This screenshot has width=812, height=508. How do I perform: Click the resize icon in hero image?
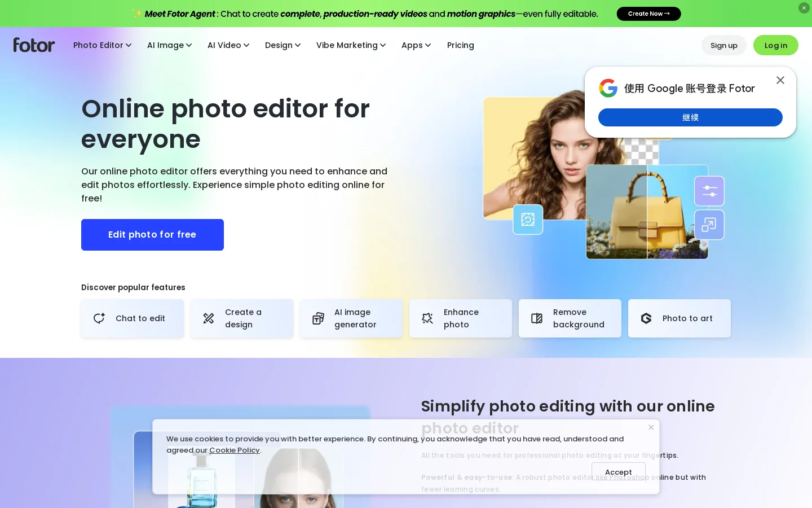709,225
